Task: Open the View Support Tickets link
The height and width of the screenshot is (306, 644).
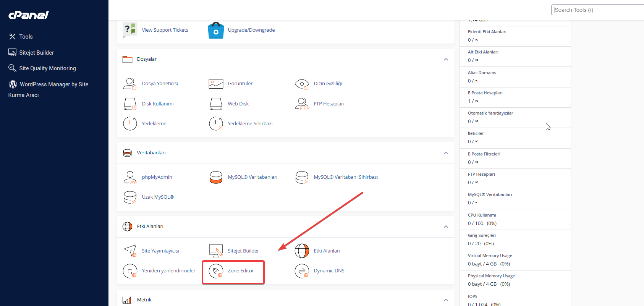Action: pyautogui.click(x=165, y=30)
